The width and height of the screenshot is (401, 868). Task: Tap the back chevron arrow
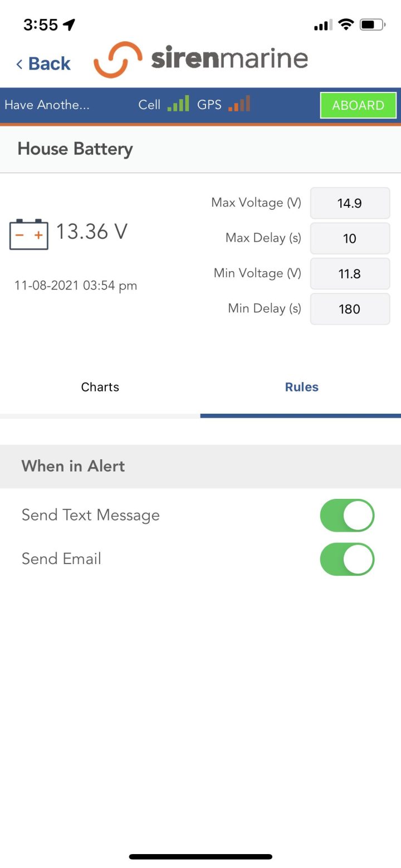click(19, 64)
